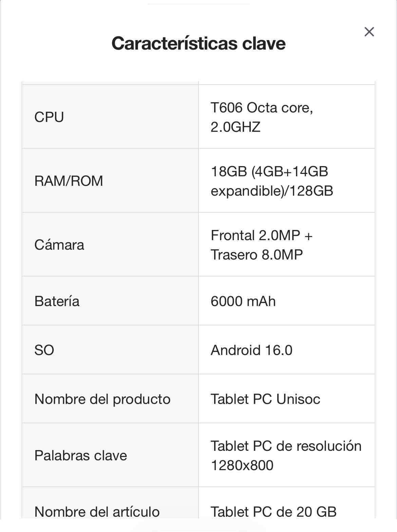
Task: Click the 6000 mAh battery value
Action: 243,300
